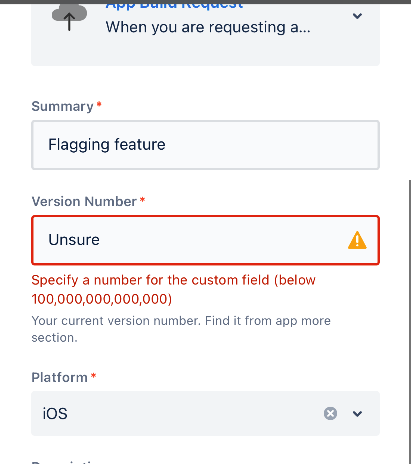Click the Version Number field label
The height and width of the screenshot is (464, 411).
[84, 201]
